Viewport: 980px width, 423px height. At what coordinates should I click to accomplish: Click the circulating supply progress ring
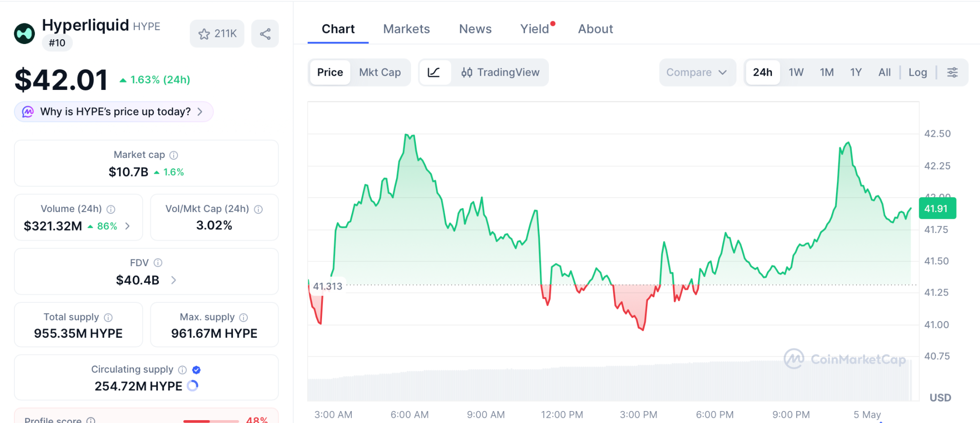coord(192,386)
